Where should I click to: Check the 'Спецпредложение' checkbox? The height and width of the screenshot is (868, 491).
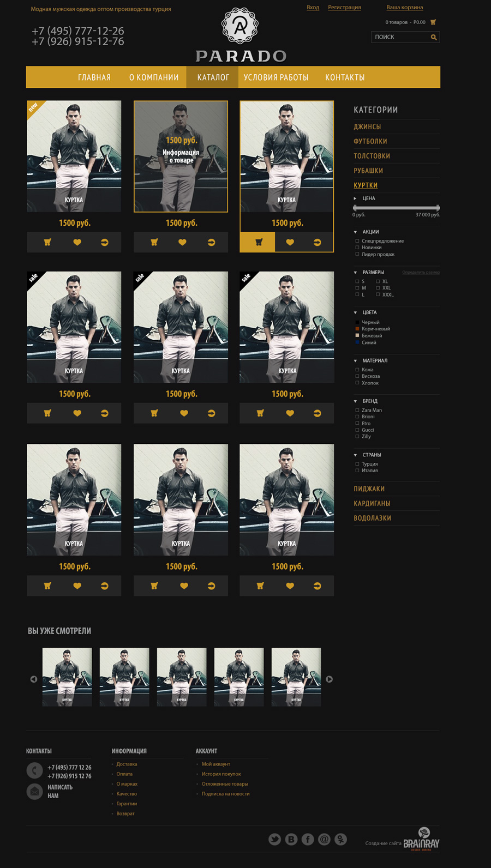pos(357,240)
